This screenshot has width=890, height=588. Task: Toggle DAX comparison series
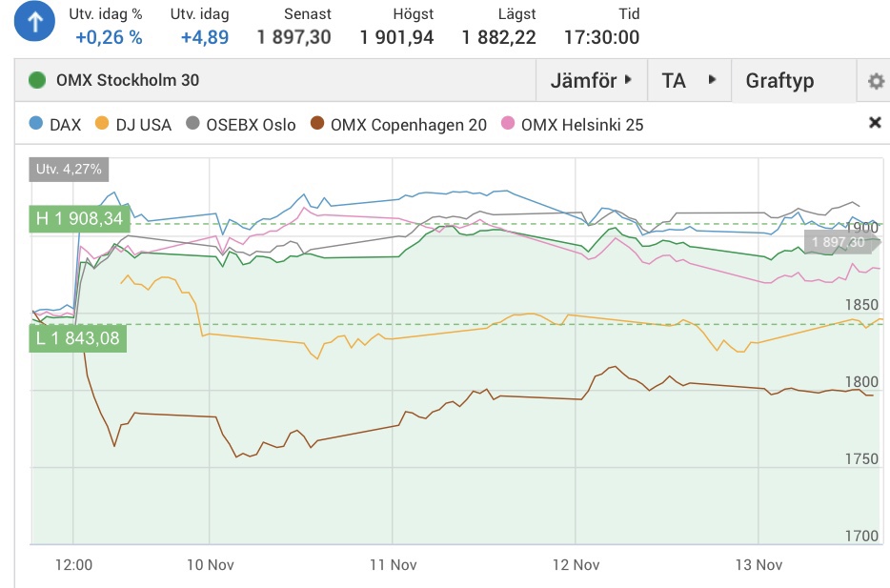tap(55, 124)
